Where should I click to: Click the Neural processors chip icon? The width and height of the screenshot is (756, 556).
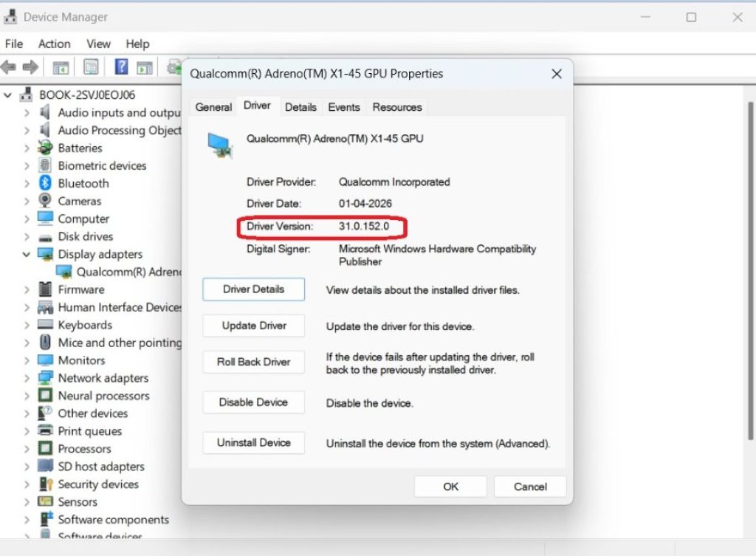[45, 396]
